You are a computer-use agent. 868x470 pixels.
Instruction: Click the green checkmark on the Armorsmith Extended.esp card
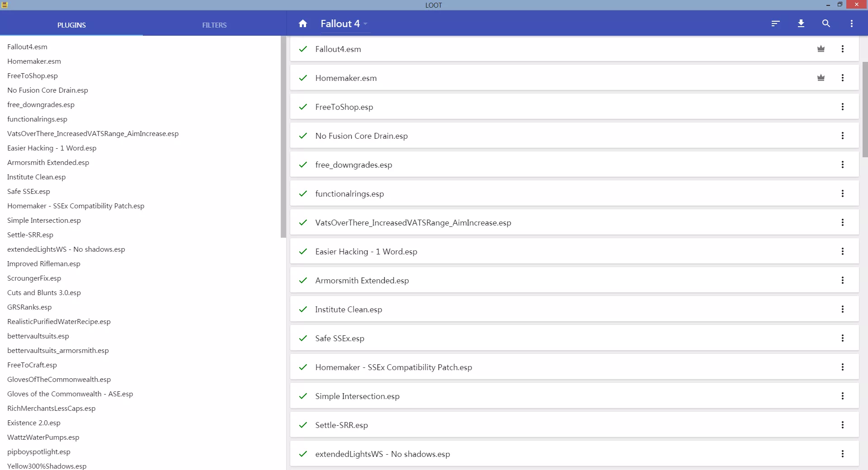[303, 280]
